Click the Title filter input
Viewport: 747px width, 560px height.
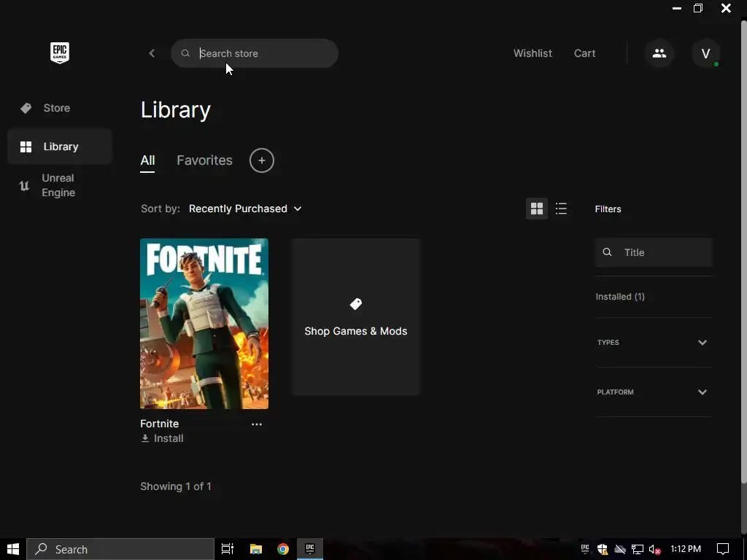[x=654, y=252]
